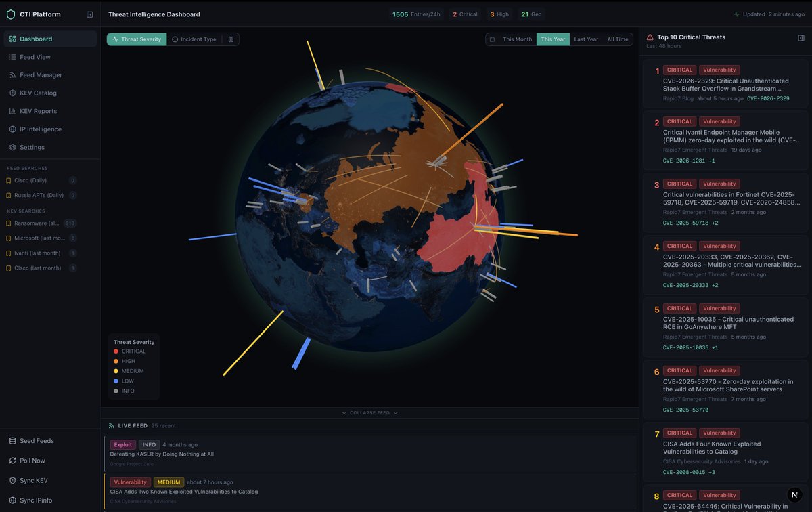This screenshot has width=812, height=512.
Task: Expand the +2 CVEs beside CVE-2025-59718
Action: point(715,223)
